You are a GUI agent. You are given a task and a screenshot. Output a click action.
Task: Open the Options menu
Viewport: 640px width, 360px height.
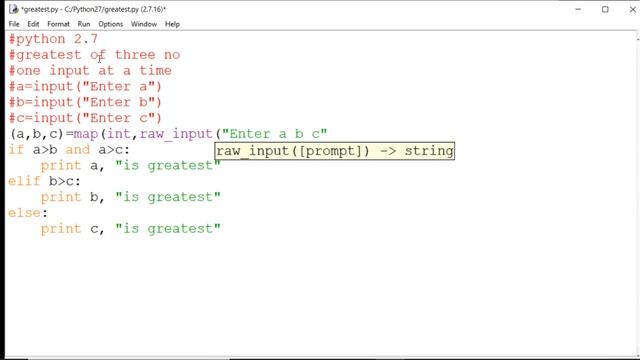click(x=110, y=24)
